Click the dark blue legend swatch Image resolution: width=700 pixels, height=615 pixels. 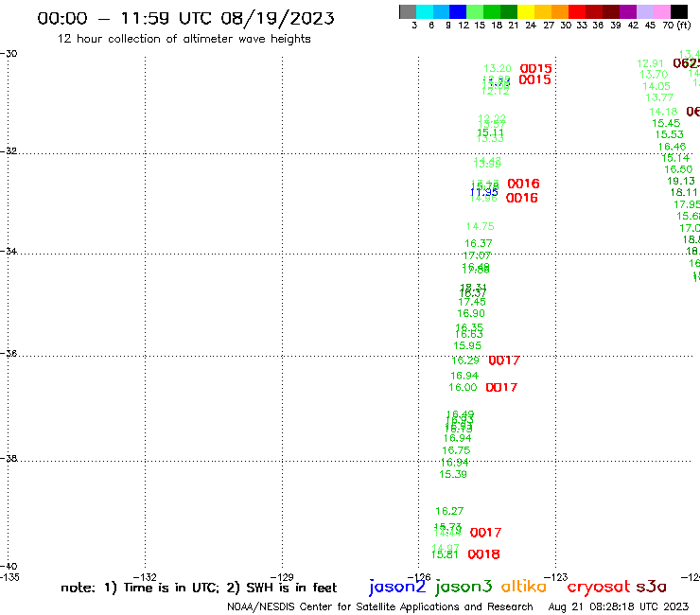point(458,11)
